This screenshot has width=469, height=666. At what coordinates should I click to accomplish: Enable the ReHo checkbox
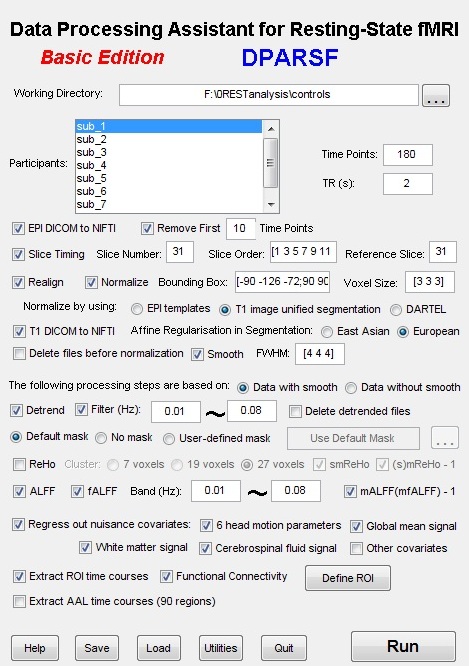19,464
